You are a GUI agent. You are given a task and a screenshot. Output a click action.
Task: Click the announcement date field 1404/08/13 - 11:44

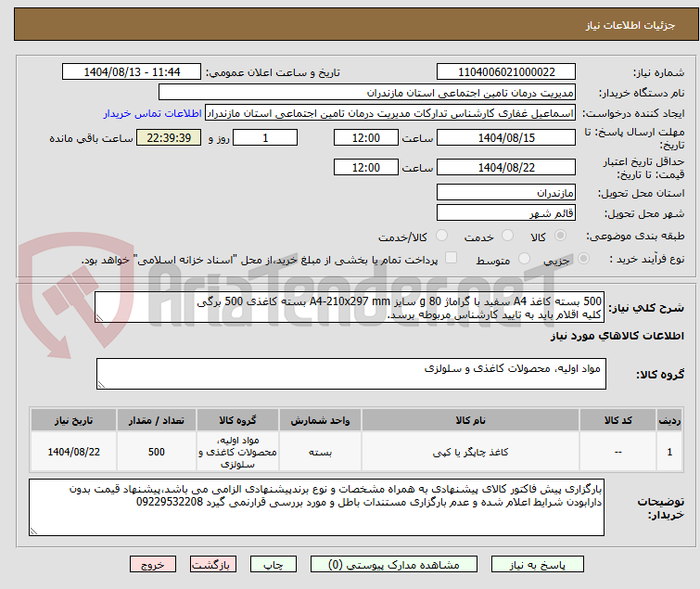pos(132,72)
